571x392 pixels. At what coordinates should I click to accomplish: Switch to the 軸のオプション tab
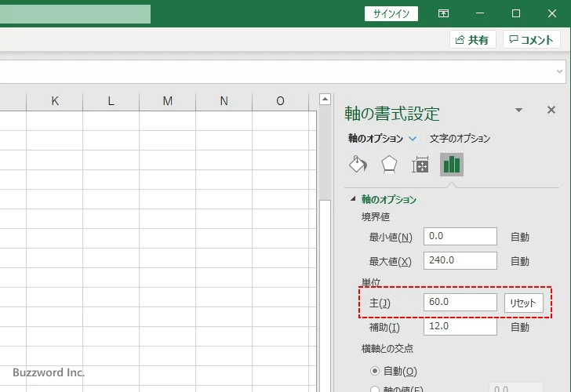(x=376, y=139)
